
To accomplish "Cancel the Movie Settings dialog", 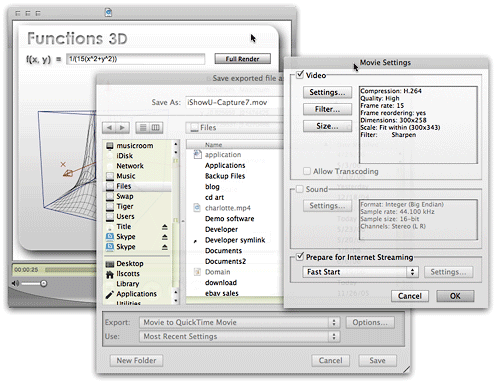I will tap(410, 296).
